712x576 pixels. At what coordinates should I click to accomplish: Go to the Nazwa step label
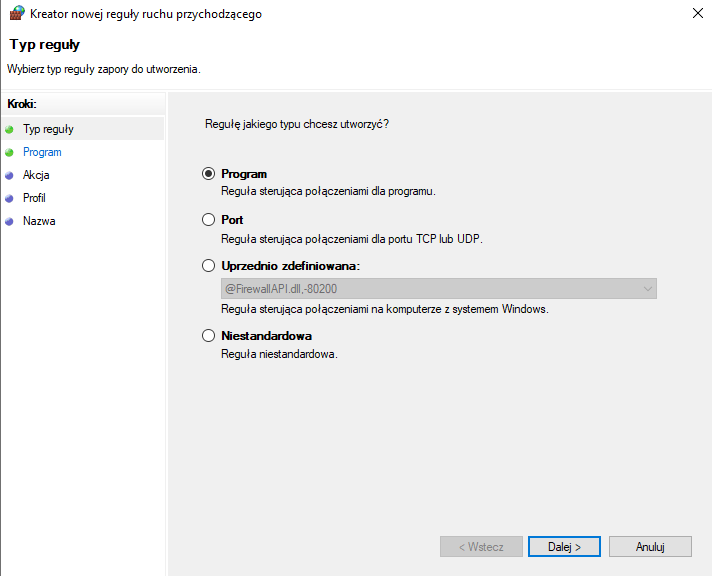tap(39, 221)
